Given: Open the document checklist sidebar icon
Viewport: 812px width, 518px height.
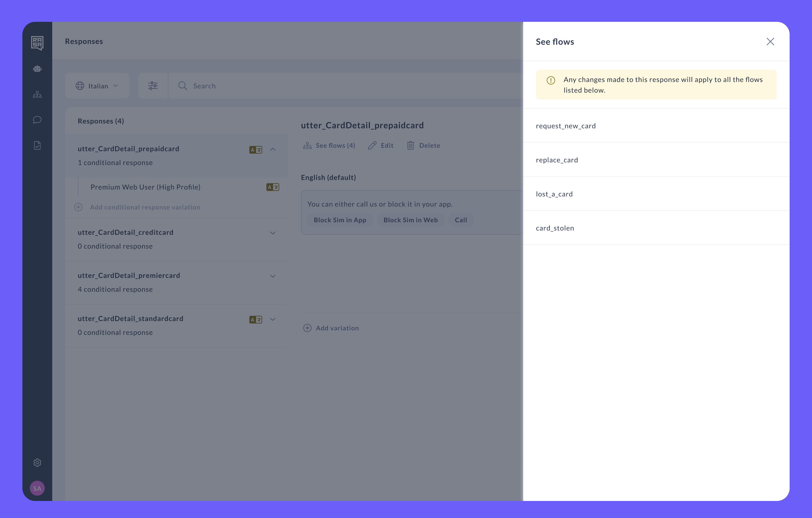Looking at the screenshot, I should click(37, 145).
